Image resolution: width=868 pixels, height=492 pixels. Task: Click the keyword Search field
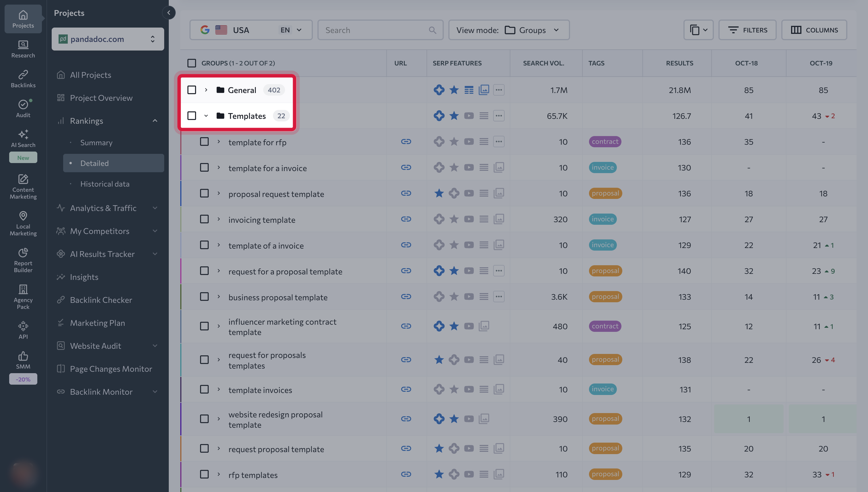coord(380,30)
